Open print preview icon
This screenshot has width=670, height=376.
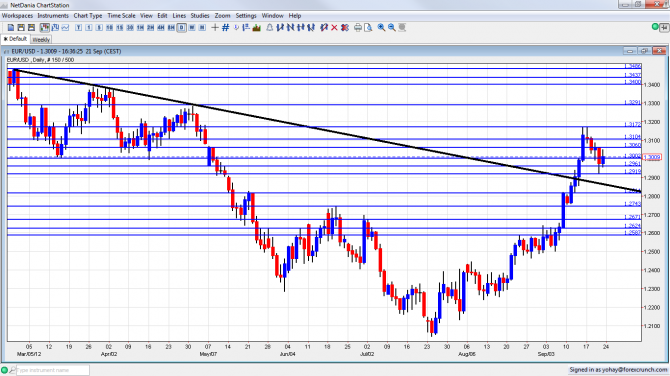(x=368, y=27)
